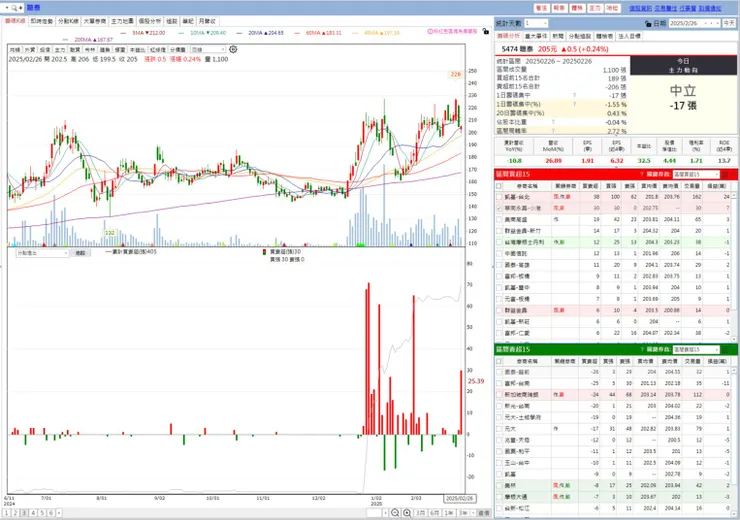Image resolution: width=740 pixels, height=520 pixels.
Task: Switch to 主力地圖 tab
Action: click(122, 21)
